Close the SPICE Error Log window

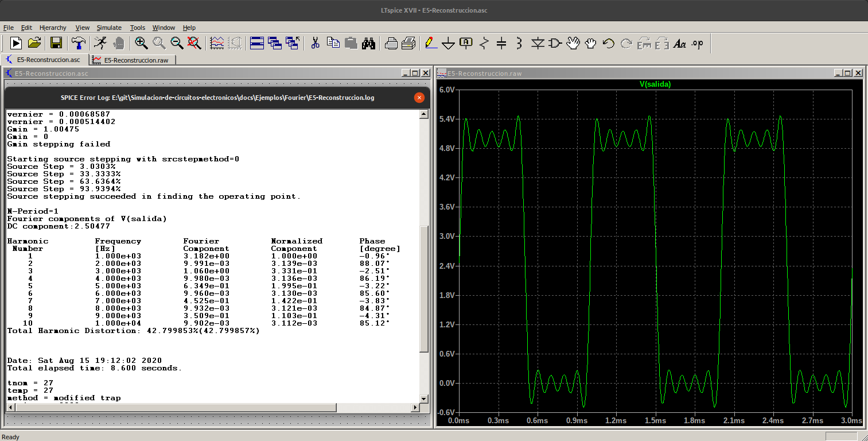pos(419,98)
